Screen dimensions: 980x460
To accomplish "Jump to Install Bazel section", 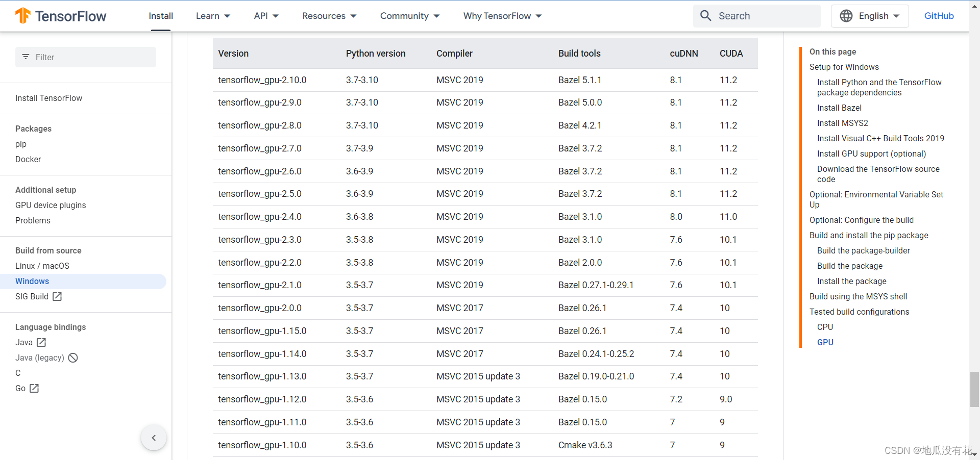I will 839,108.
